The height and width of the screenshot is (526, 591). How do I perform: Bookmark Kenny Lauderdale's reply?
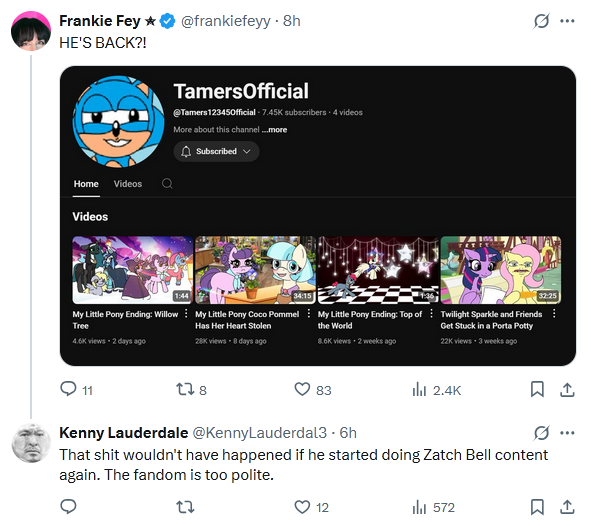tap(537, 507)
